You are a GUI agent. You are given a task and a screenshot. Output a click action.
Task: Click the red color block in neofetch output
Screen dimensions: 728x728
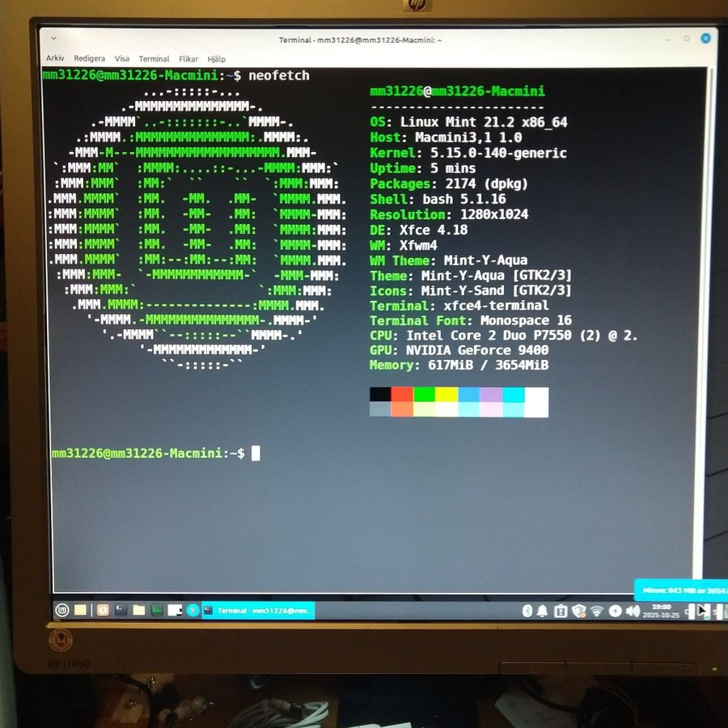coord(403,395)
